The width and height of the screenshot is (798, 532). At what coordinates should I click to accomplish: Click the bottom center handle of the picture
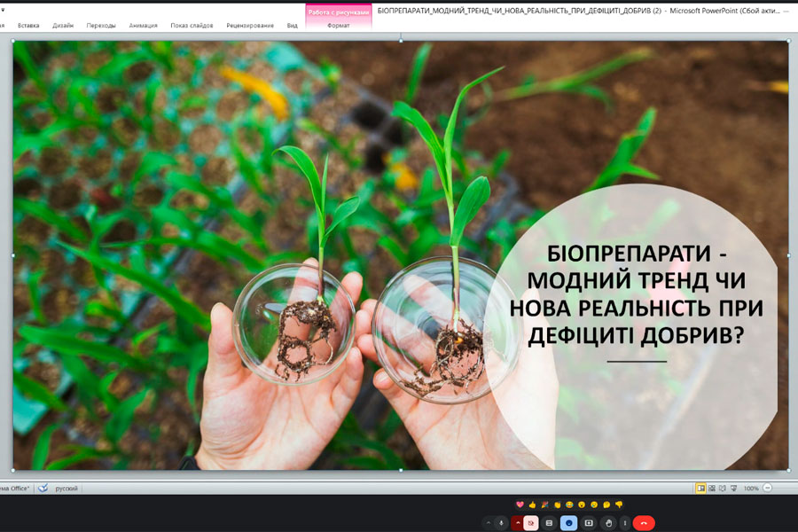tap(401, 471)
